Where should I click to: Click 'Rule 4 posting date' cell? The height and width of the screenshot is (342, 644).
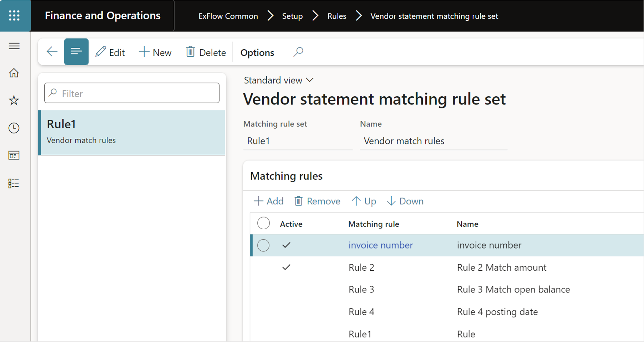coord(497,312)
